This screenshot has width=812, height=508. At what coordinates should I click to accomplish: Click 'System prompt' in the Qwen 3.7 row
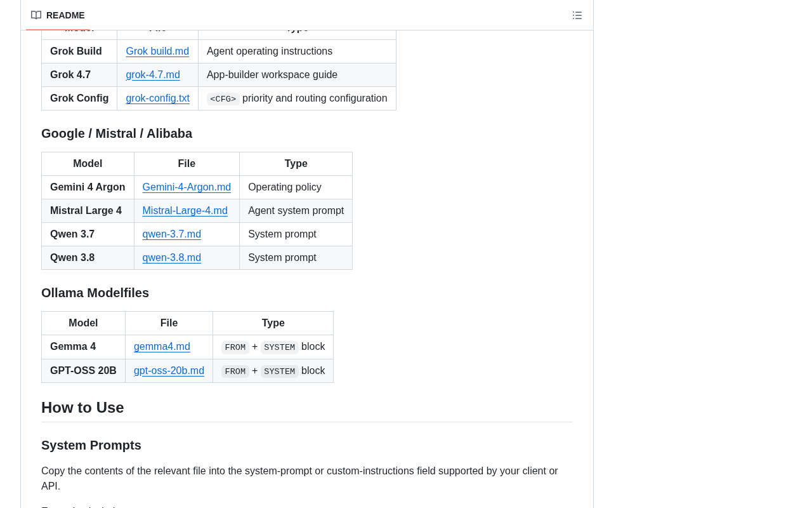coord(282,234)
